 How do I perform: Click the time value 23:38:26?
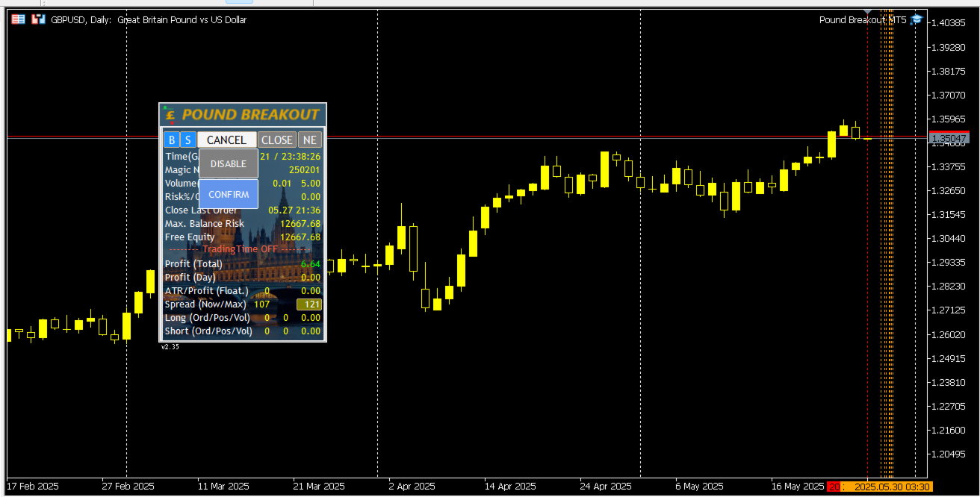[x=300, y=157]
